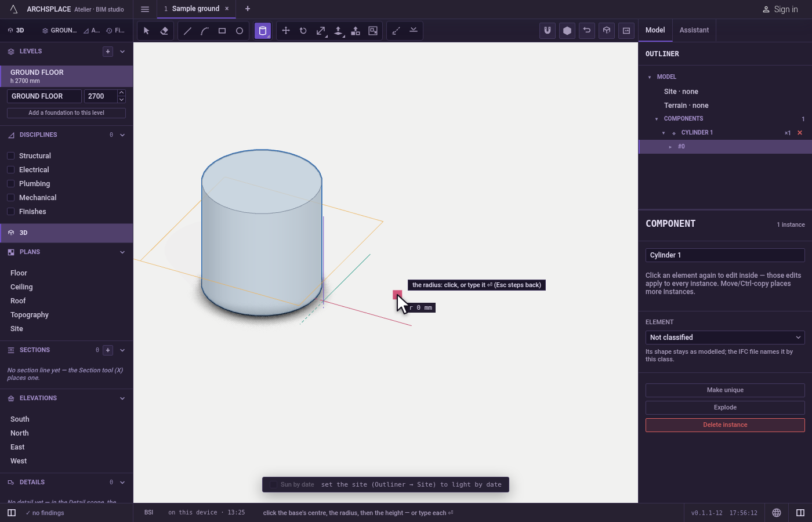Screen dimensions: 812x522
Task: Switch to the Assistant tab
Action: 694,30
